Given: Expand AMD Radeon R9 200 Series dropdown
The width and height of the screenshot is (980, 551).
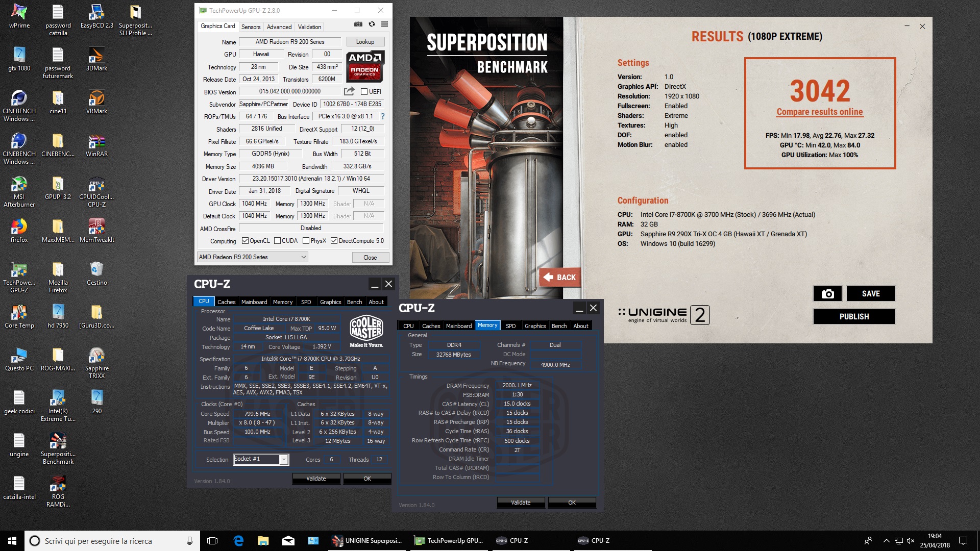Looking at the screenshot, I should 253,257.
